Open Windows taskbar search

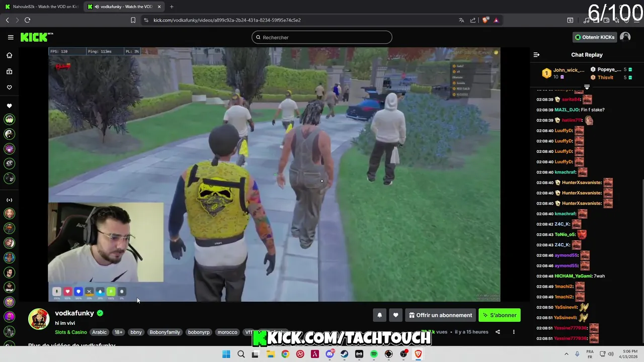[241, 354]
